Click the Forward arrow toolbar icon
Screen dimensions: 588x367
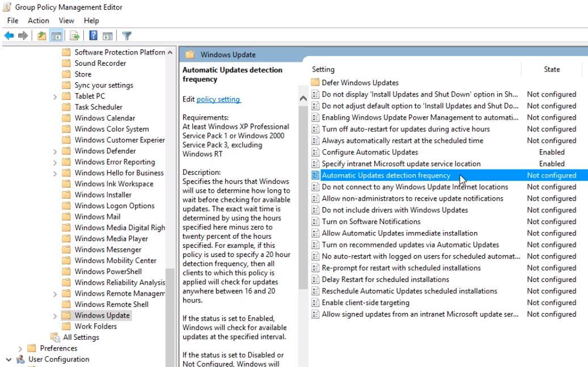point(23,36)
